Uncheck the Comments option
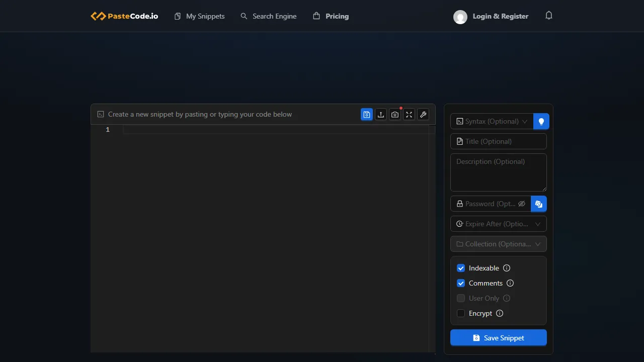This screenshot has height=362, width=644. click(x=461, y=283)
